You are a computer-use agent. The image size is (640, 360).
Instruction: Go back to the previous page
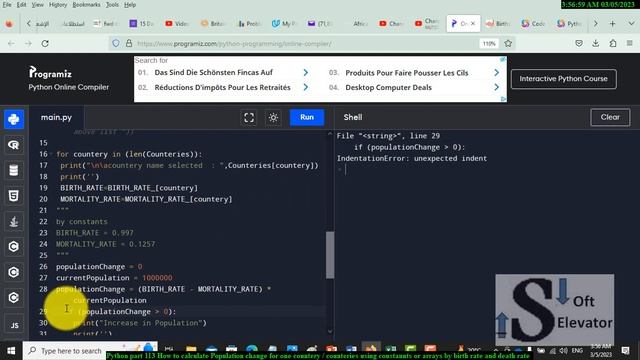coord(11,43)
